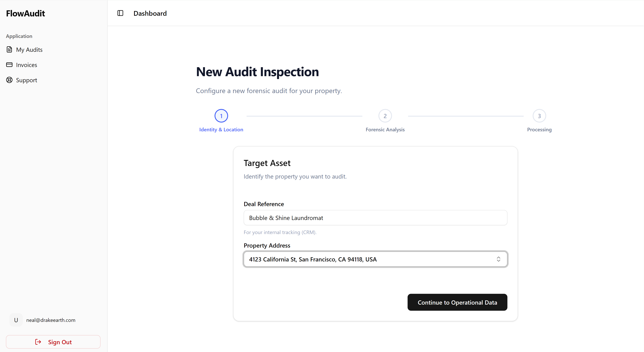Select step 3 Processing circle
The width and height of the screenshot is (644, 352).
(x=539, y=116)
